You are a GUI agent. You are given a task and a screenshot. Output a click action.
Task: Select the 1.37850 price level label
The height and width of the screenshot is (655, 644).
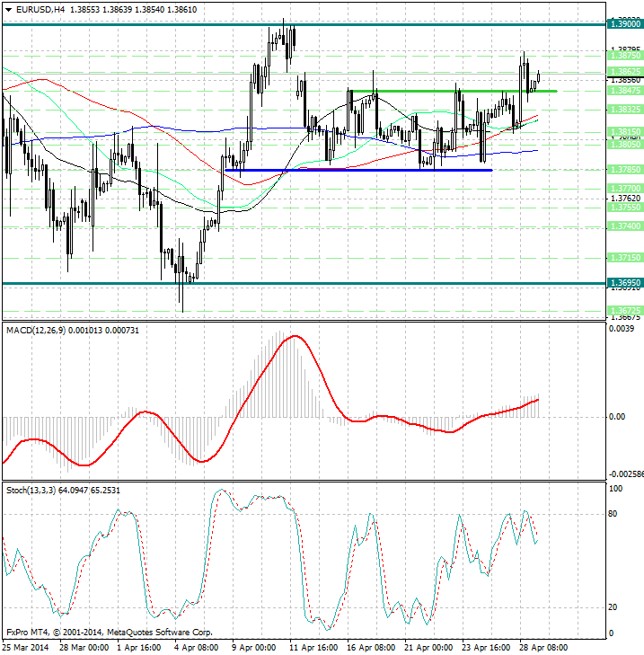625,169
